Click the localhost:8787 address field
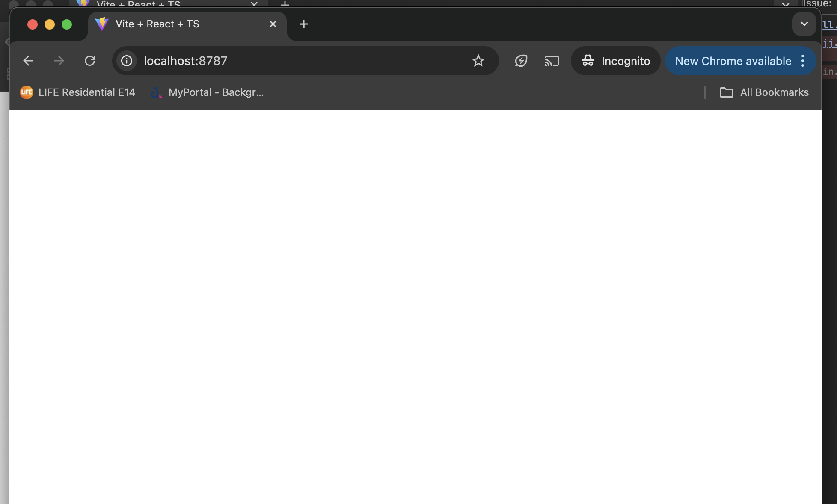Viewport: 837px width, 504px height. [x=300, y=61]
